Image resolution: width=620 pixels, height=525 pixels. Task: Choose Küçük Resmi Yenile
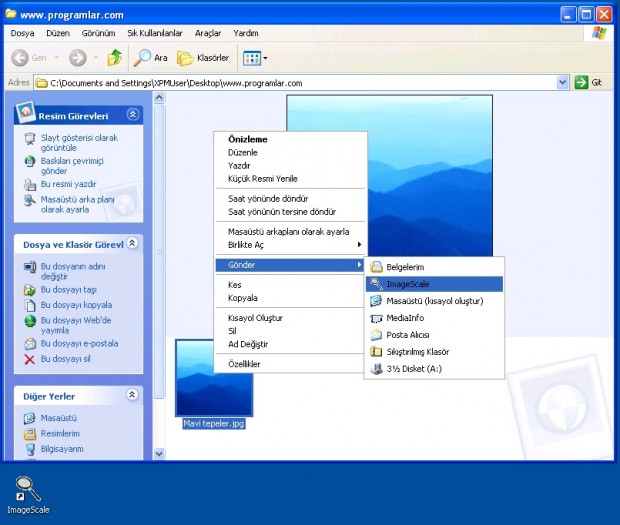click(291, 179)
